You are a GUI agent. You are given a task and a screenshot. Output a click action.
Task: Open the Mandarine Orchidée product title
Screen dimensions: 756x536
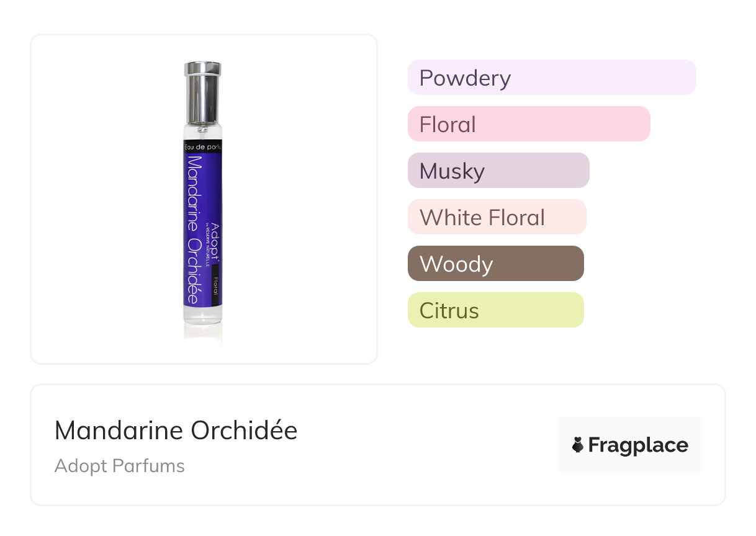pos(176,431)
